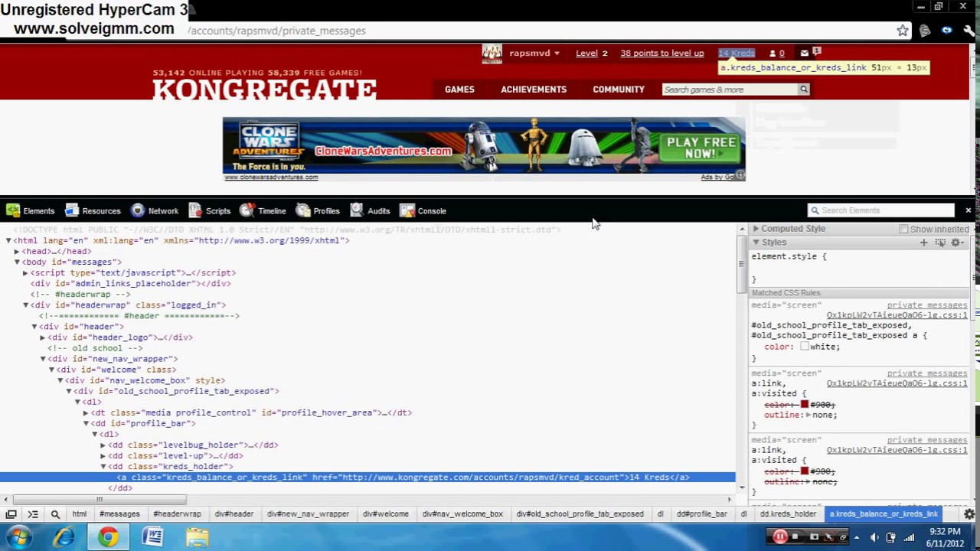
Task: Click the first #900 color swatch
Action: point(804,404)
